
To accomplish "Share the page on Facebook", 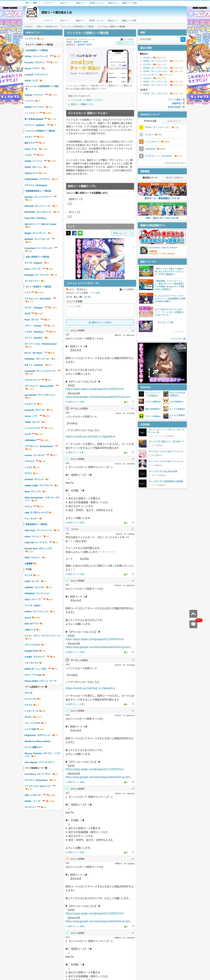I will (74, 233).
